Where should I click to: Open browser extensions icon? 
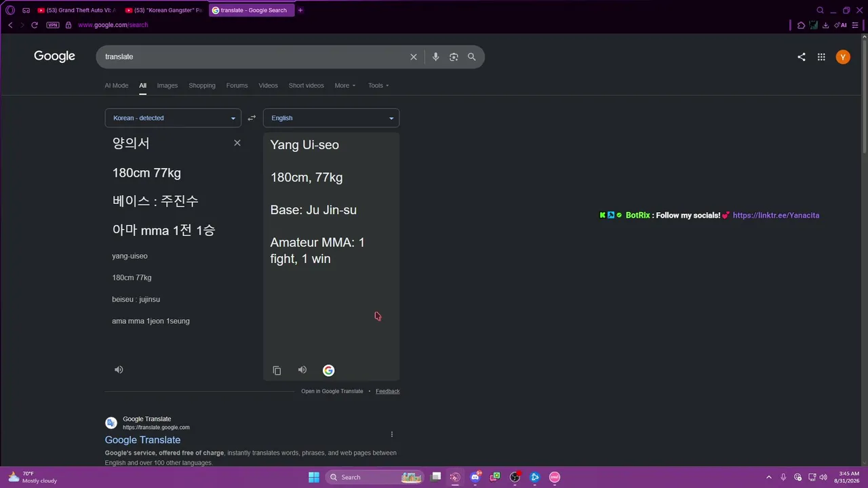(802, 25)
